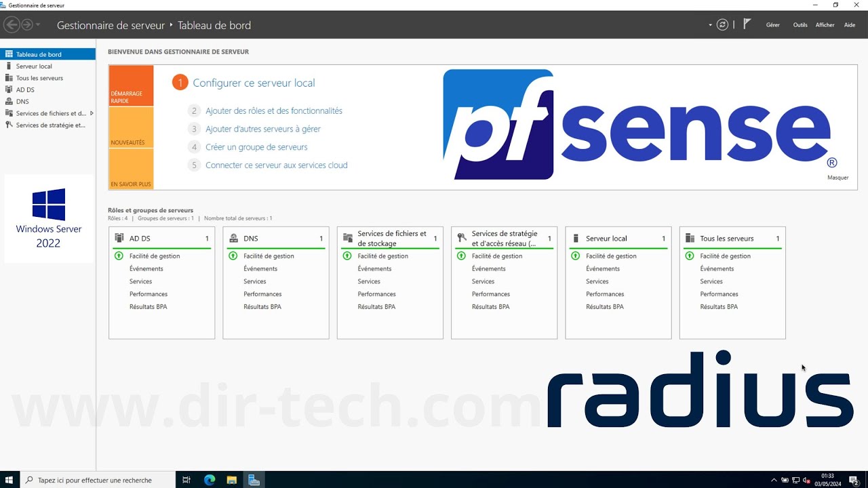Click green Facilité de gestion icon in AD DS

click(x=119, y=256)
